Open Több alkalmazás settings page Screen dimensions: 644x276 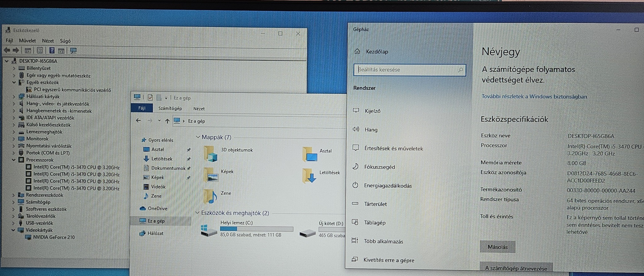(383, 241)
